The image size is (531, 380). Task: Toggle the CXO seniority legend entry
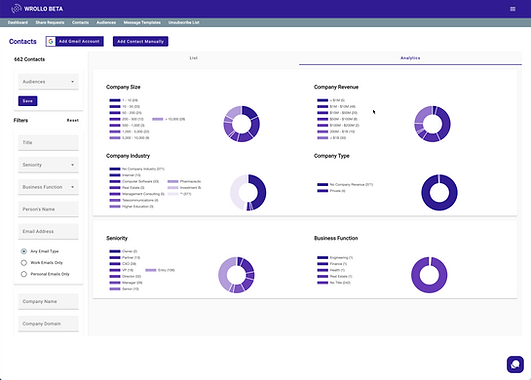tap(123, 264)
